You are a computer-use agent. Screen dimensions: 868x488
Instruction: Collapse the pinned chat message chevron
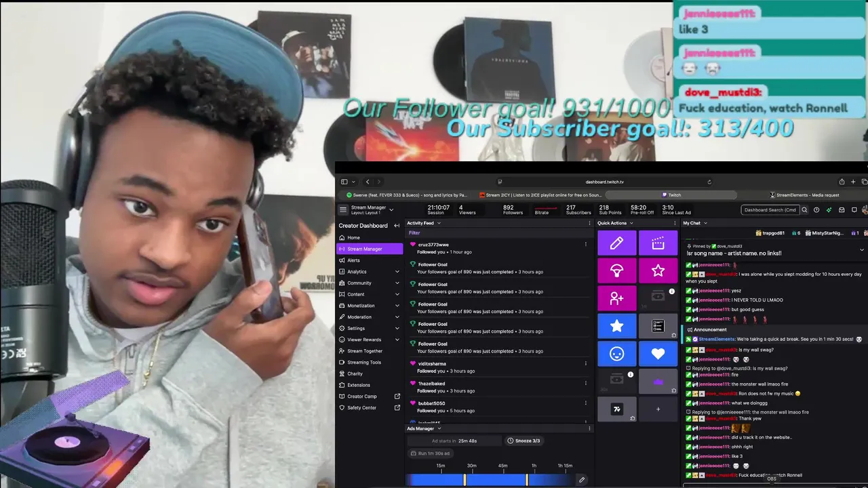tap(862, 249)
